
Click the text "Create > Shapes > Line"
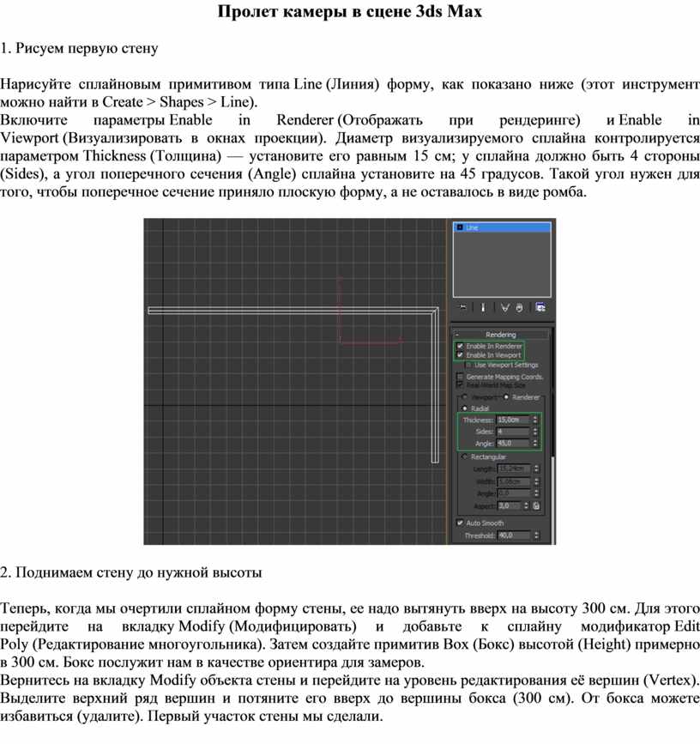coord(178,102)
